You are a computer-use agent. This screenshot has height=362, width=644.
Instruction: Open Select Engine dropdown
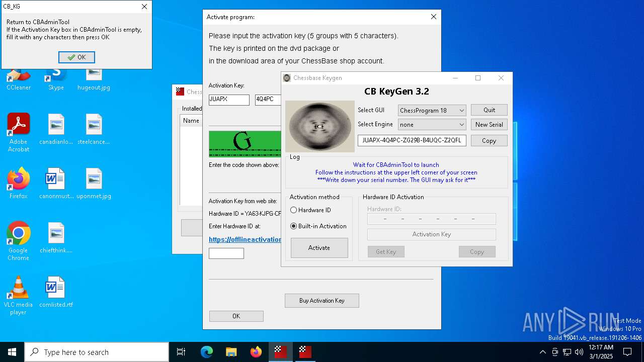point(432,124)
